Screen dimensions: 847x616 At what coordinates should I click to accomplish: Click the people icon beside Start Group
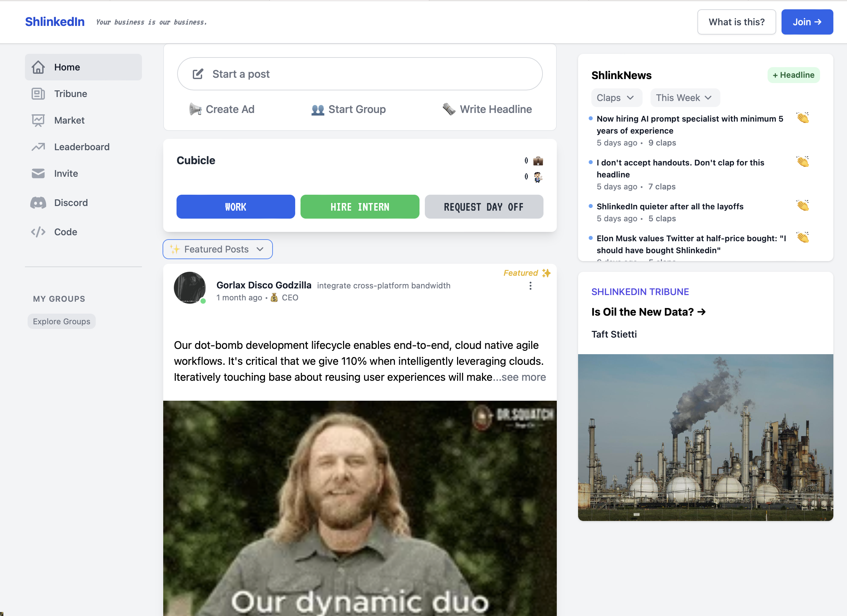click(x=318, y=109)
